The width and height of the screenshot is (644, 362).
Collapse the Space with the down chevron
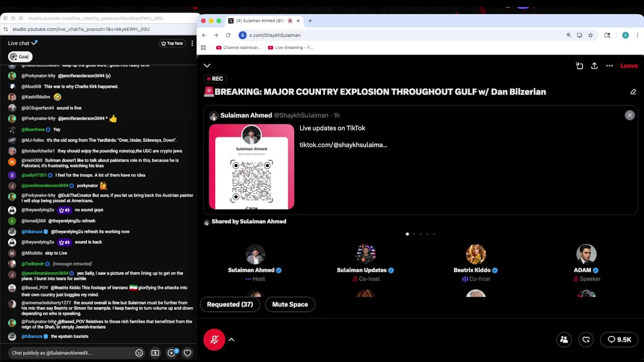207,65
